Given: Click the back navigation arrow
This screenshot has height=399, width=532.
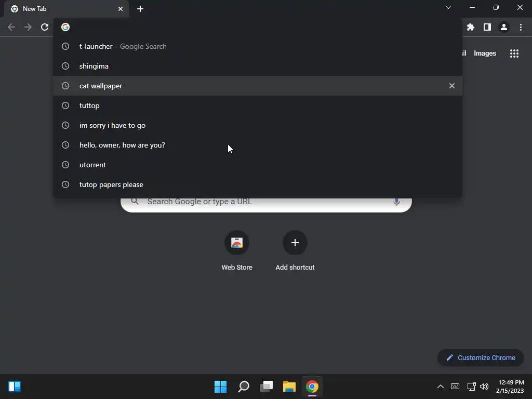Looking at the screenshot, I should (11, 27).
